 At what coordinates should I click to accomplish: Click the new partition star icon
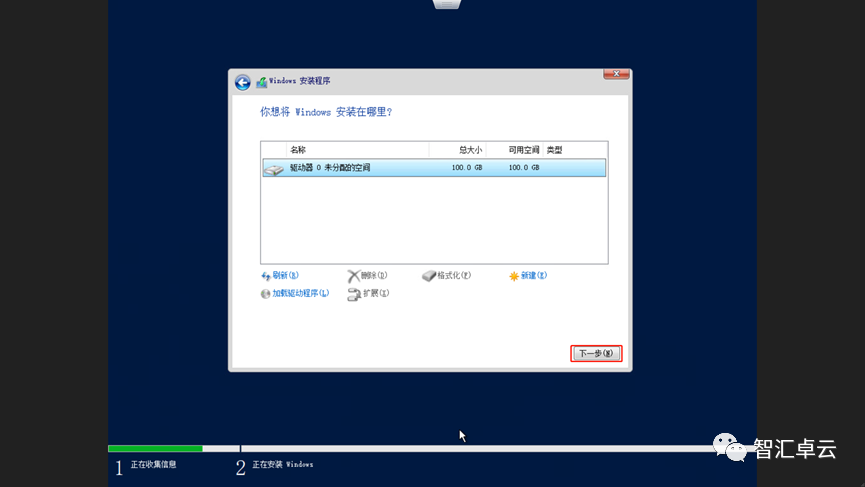[514, 276]
